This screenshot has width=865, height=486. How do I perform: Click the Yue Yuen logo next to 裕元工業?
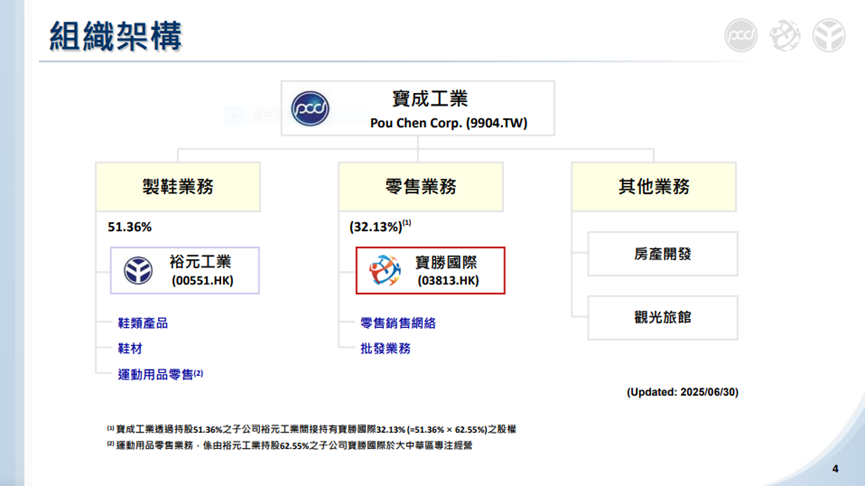pos(138,270)
